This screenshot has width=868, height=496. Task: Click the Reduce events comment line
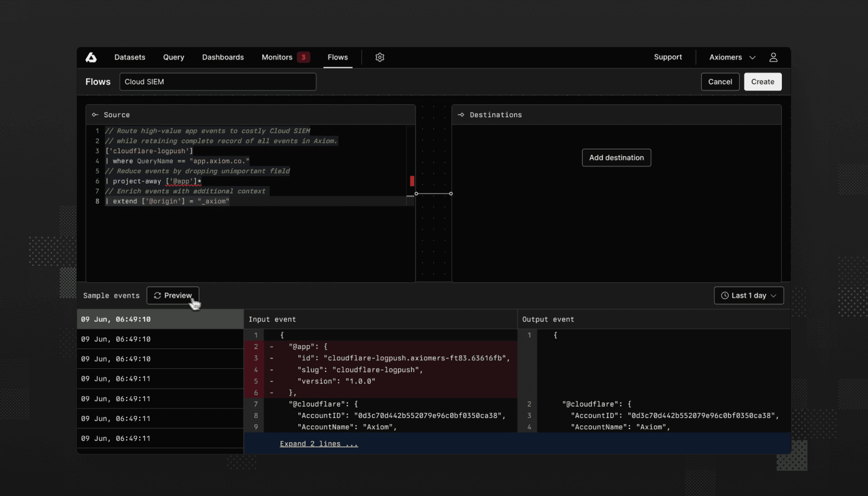click(x=197, y=171)
